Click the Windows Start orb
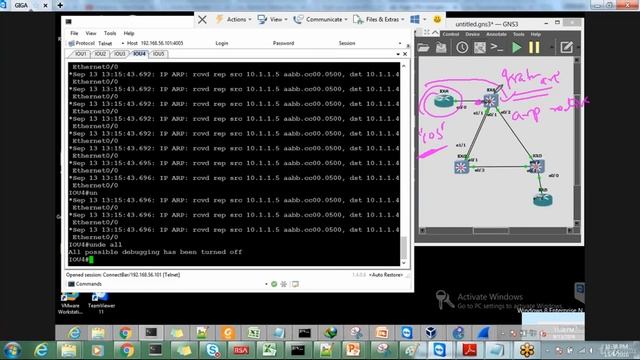The height and width of the screenshot is (360, 640). coord(12,350)
